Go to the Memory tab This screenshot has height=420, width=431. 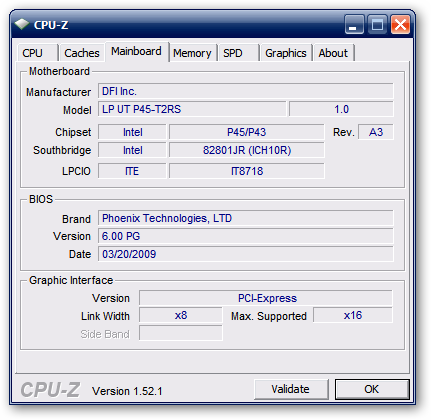[192, 53]
